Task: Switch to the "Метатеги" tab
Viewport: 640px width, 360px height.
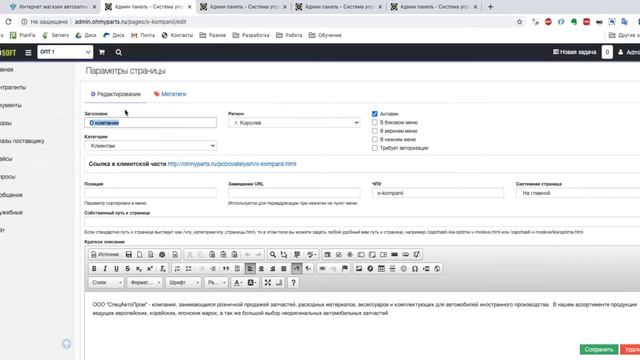Action: click(x=170, y=94)
